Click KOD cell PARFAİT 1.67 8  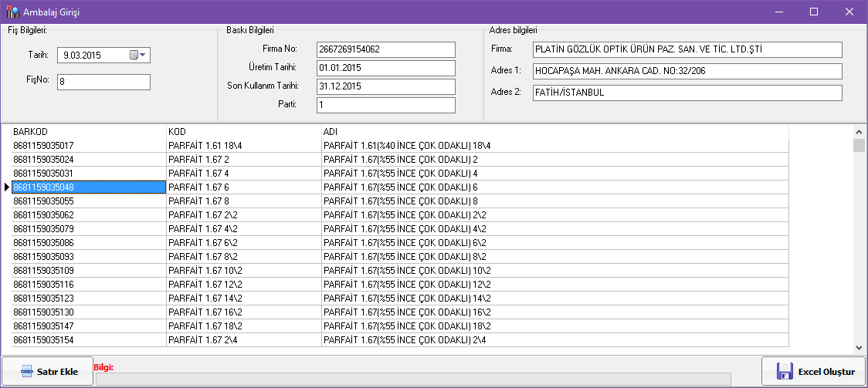(244, 201)
